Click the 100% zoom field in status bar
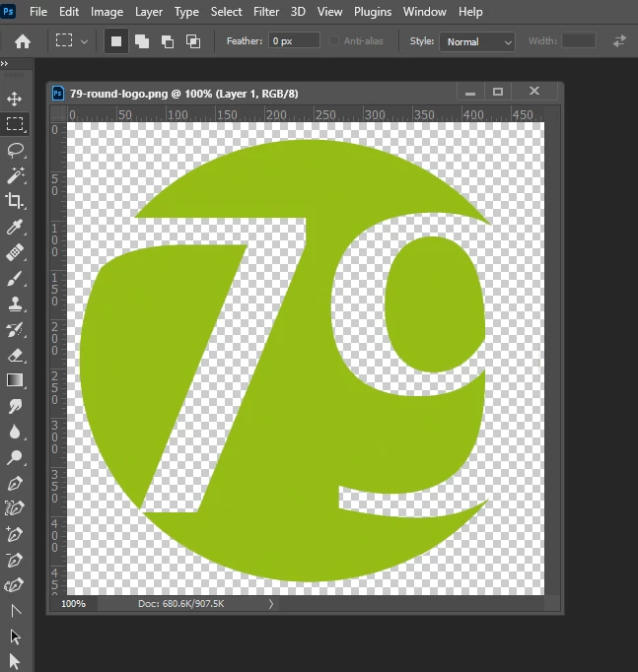Image resolution: width=638 pixels, height=672 pixels. pyautogui.click(x=73, y=603)
